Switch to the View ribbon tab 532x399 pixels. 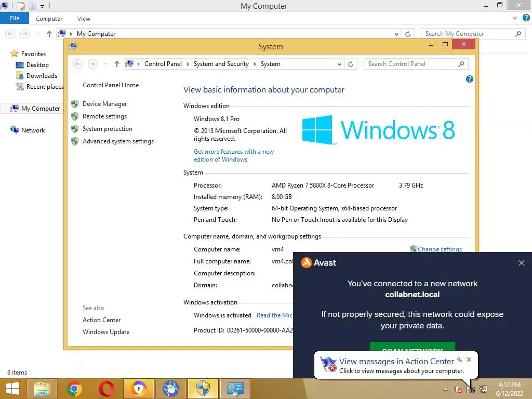tap(84, 19)
